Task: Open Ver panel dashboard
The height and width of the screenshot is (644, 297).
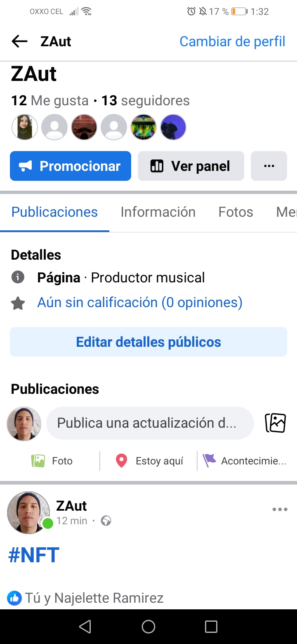Action: (x=191, y=166)
